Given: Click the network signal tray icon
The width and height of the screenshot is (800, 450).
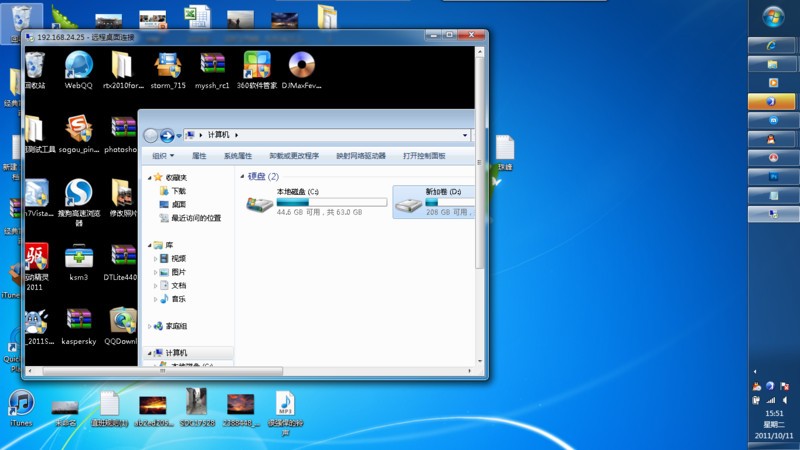Looking at the screenshot, I should (x=771, y=401).
